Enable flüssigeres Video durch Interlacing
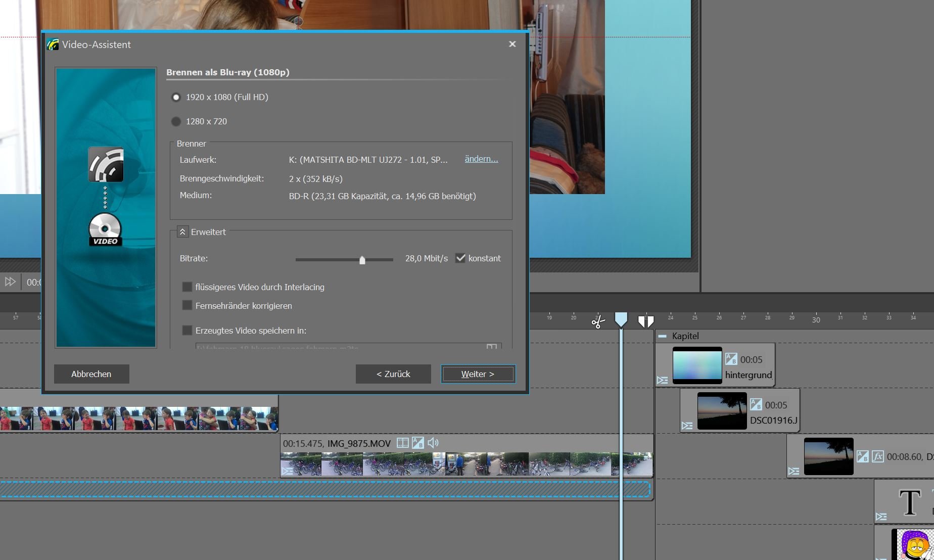The width and height of the screenshot is (934, 560). click(187, 287)
